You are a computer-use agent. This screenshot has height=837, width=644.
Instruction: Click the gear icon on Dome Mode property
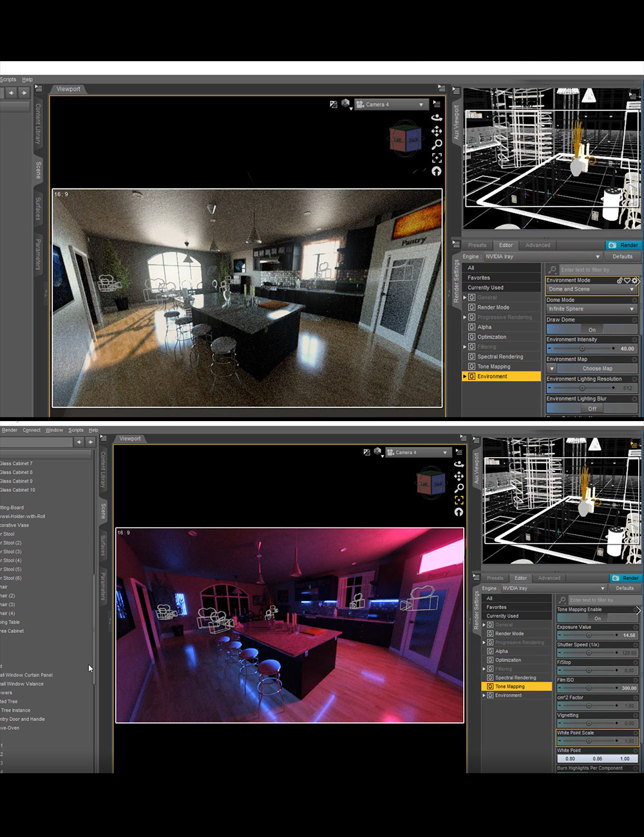634,300
